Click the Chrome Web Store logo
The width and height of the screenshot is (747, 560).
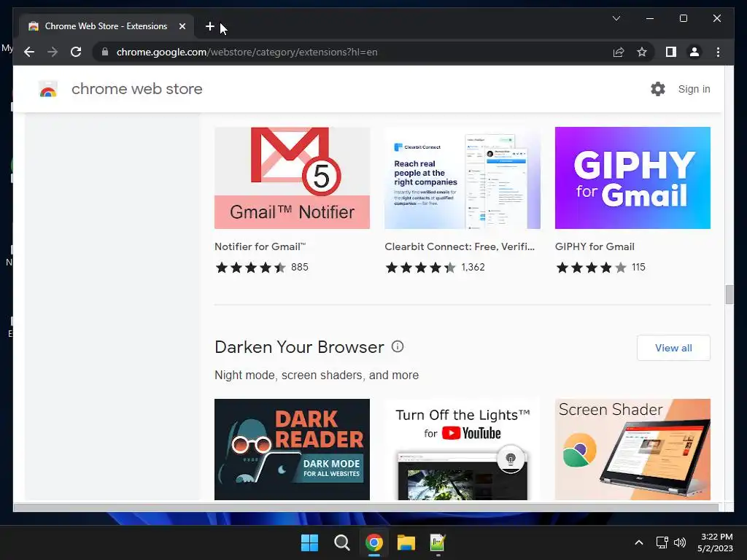(48, 89)
